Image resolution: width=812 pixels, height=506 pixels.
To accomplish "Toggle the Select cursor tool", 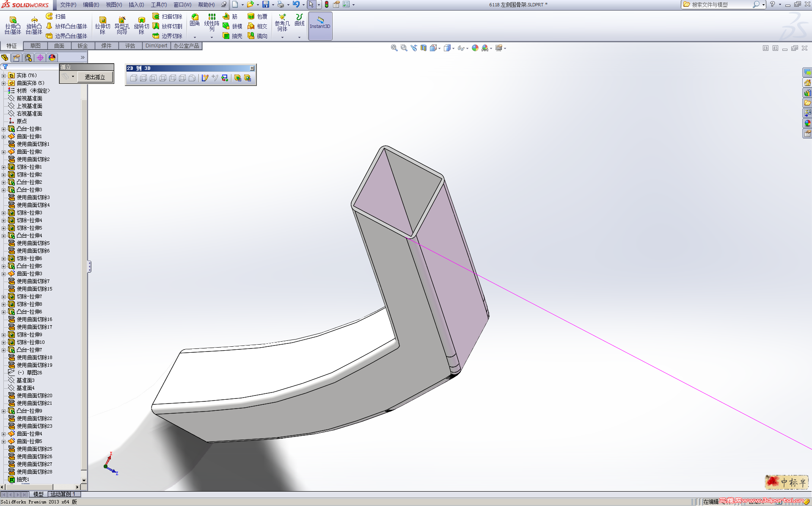I will 311,5.
